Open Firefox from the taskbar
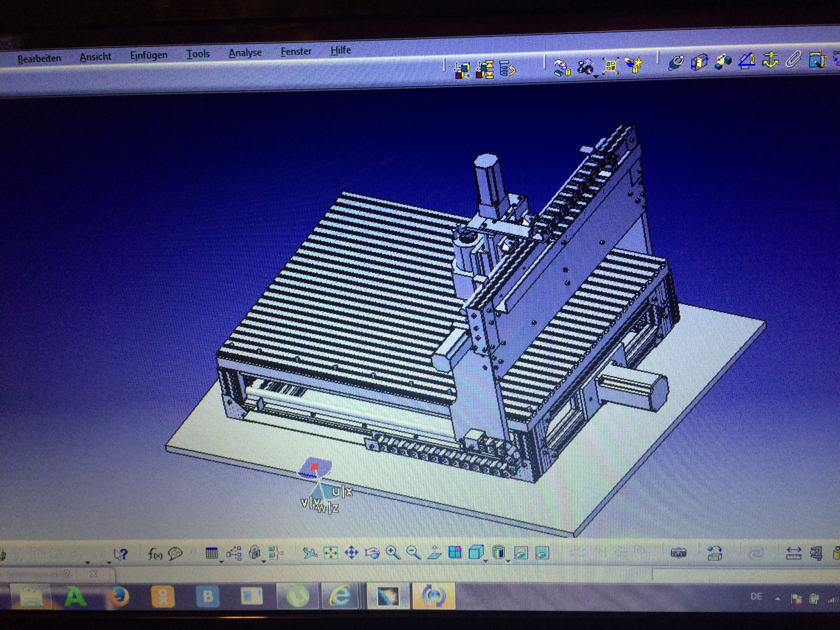840x630 pixels. point(119,597)
